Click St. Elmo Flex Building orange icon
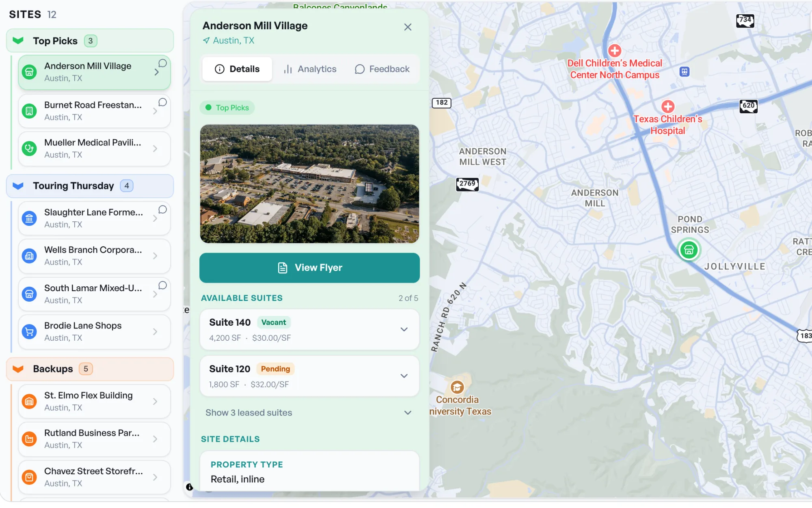Screen dimensions: 812x508 [x=29, y=402]
